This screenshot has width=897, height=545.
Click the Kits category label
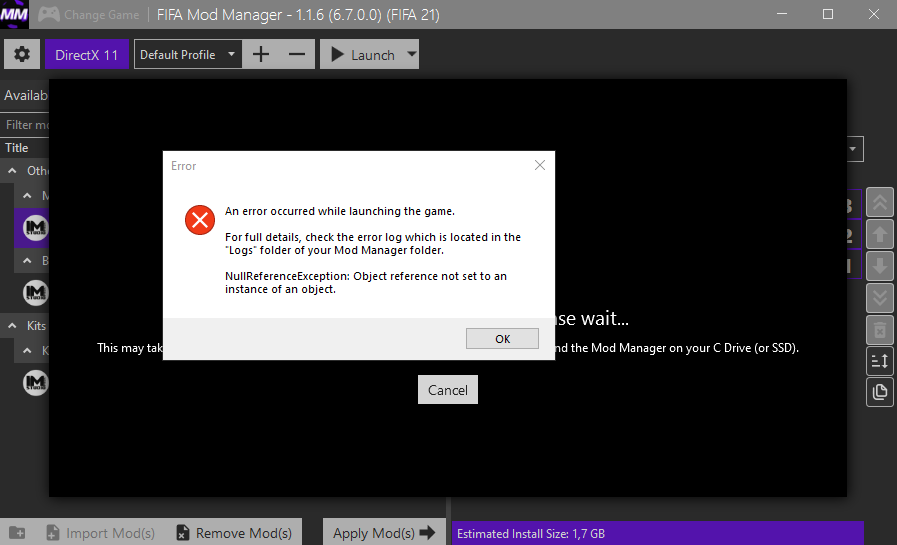click(36, 325)
